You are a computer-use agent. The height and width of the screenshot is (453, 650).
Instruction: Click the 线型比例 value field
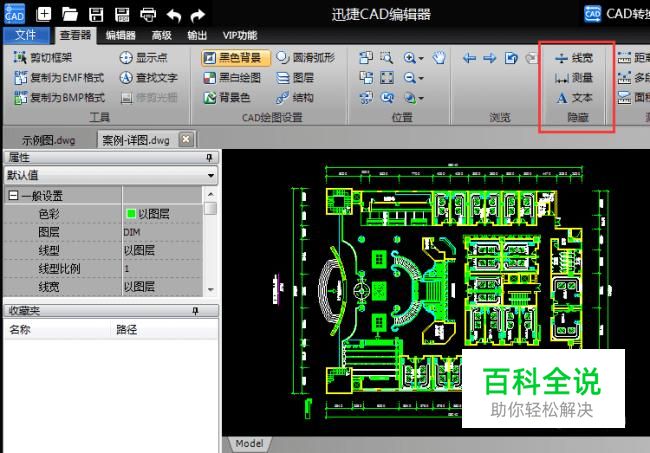pyautogui.click(x=162, y=269)
